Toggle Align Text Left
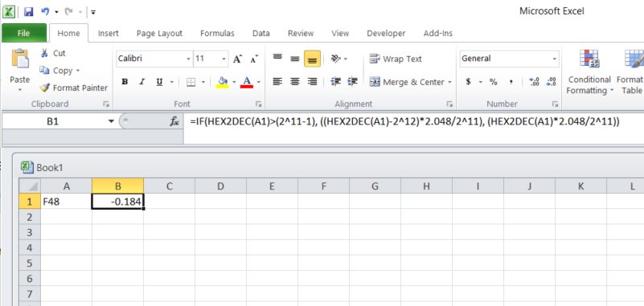 coord(277,82)
